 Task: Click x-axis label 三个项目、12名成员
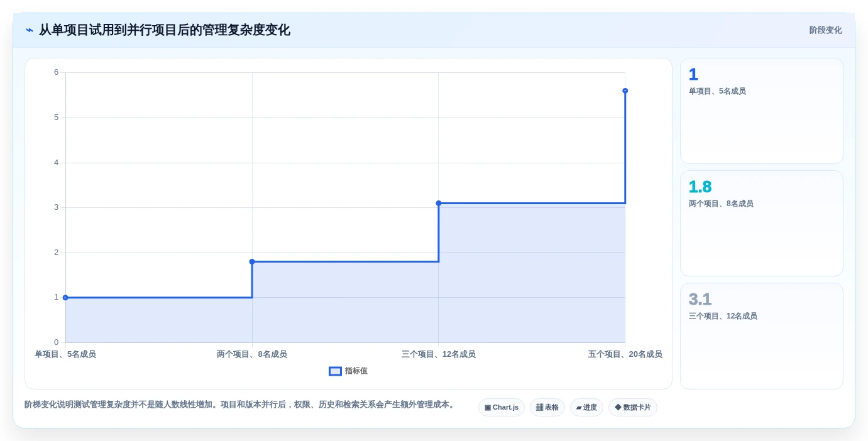[x=439, y=354]
